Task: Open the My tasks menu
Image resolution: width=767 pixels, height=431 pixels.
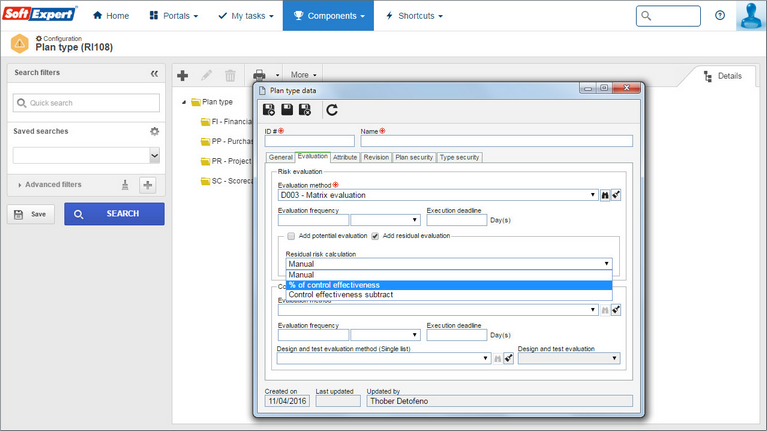Action: click(x=246, y=16)
